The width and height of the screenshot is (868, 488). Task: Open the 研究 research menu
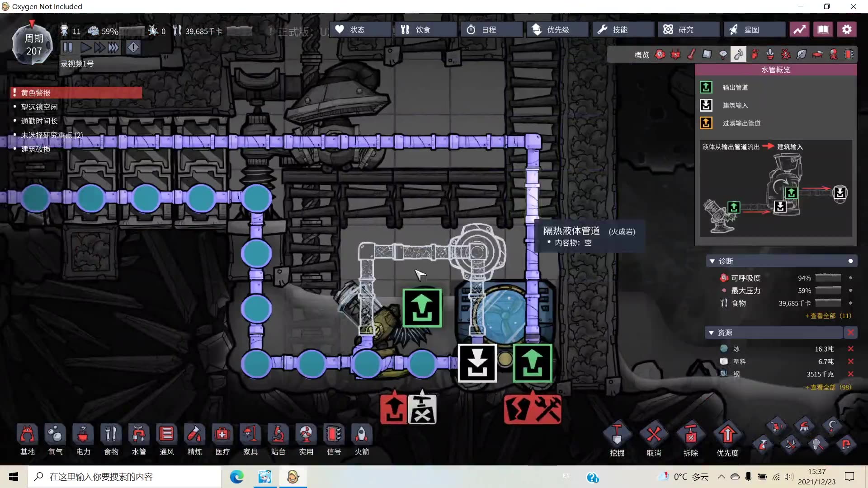[685, 29]
